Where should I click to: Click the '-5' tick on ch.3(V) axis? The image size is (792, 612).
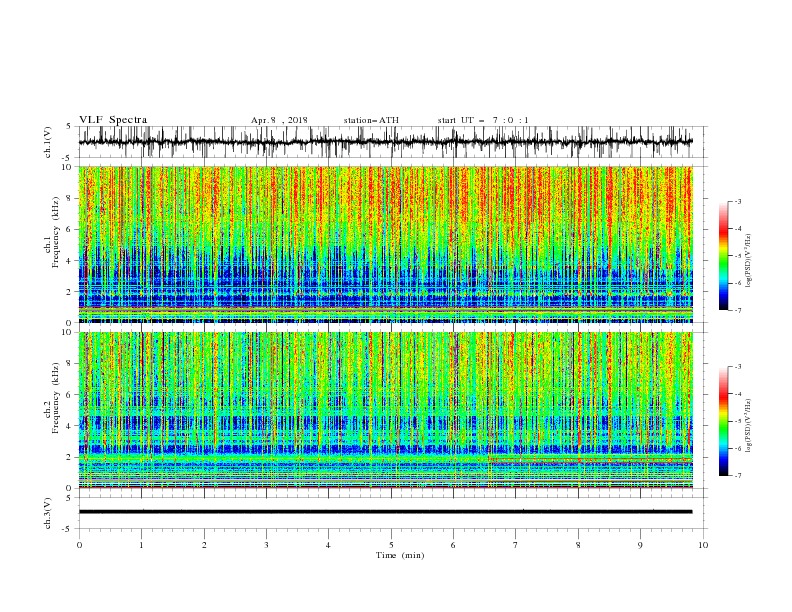click(x=68, y=529)
